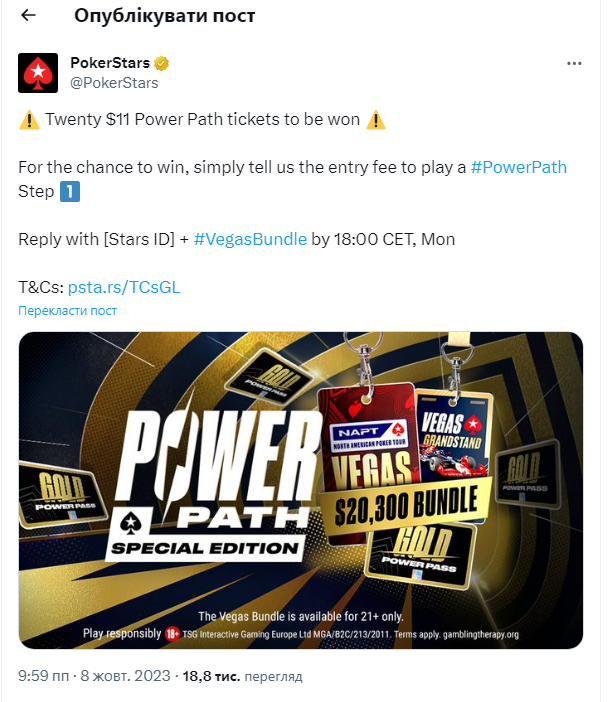
Task: Go back with the left arrow
Action: [x=28, y=15]
